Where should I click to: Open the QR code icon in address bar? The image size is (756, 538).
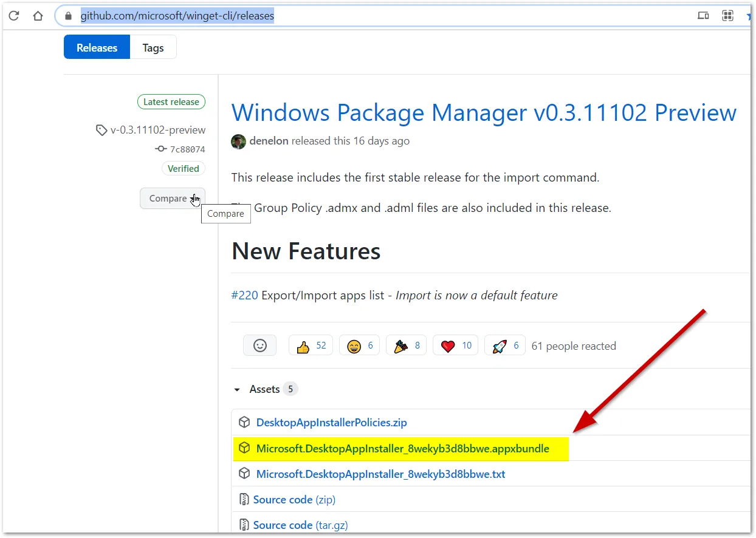pos(727,16)
